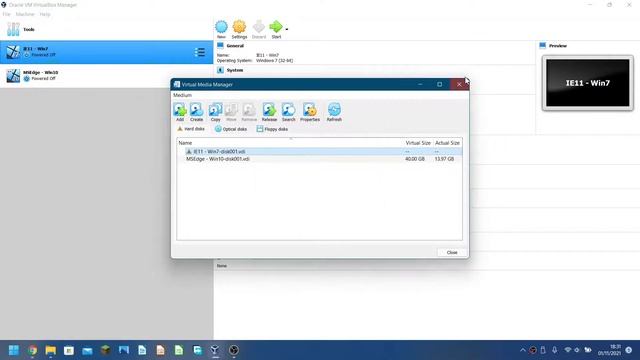
Task: Click the 13.97 GB actual size cell
Action: [444, 159]
